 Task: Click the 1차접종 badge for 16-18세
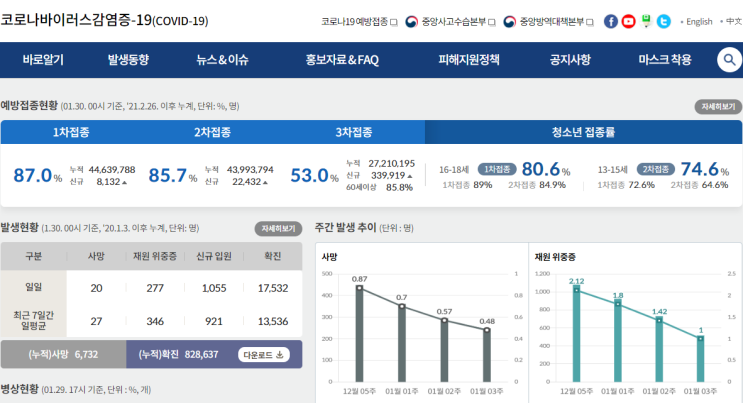[497, 169]
